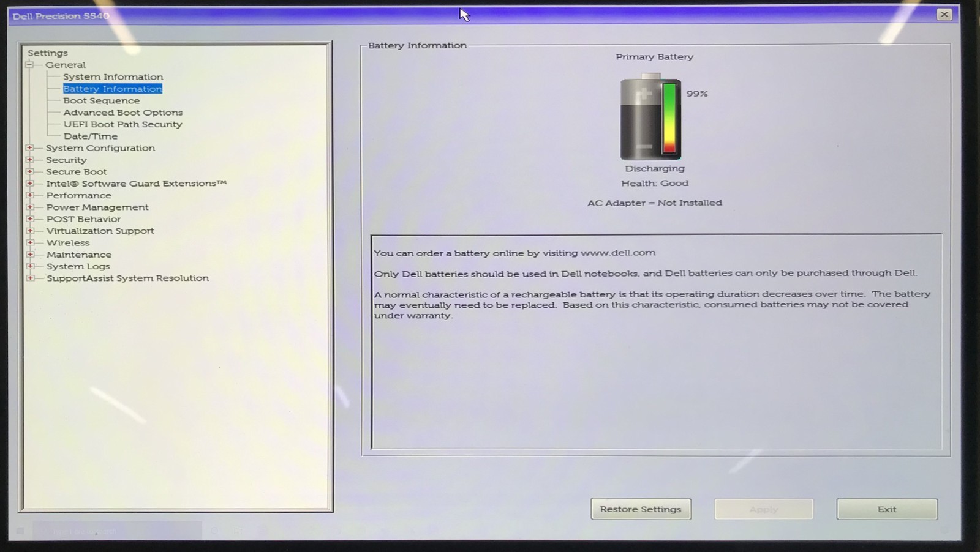Screen dimensions: 980x552
Task: Select the Maintenance category label
Action: tap(79, 255)
